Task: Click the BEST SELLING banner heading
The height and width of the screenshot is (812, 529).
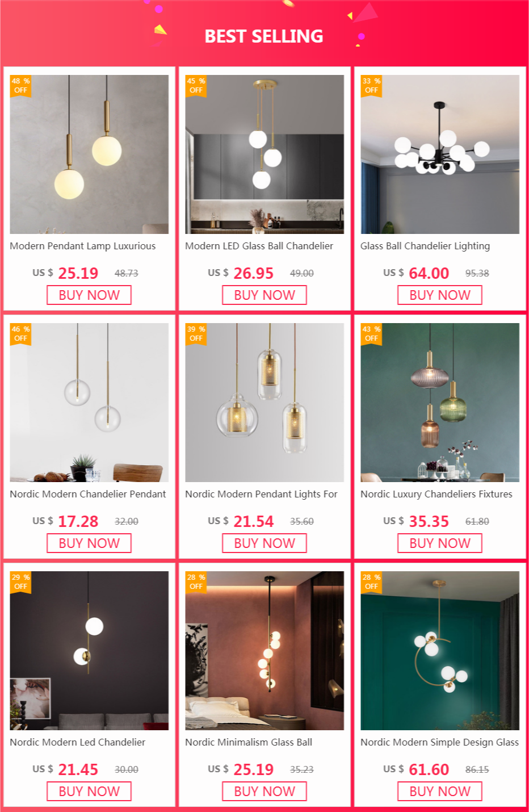Action: [x=264, y=36]
